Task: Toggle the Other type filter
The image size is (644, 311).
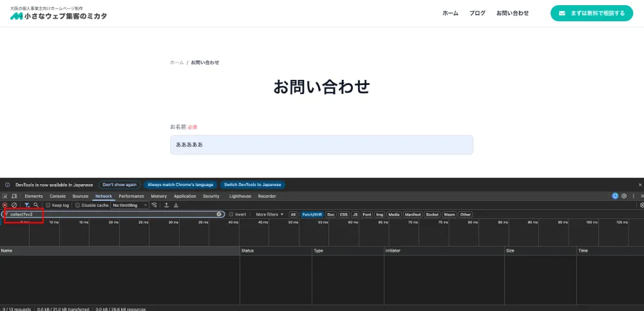Action: pos(466,214)
